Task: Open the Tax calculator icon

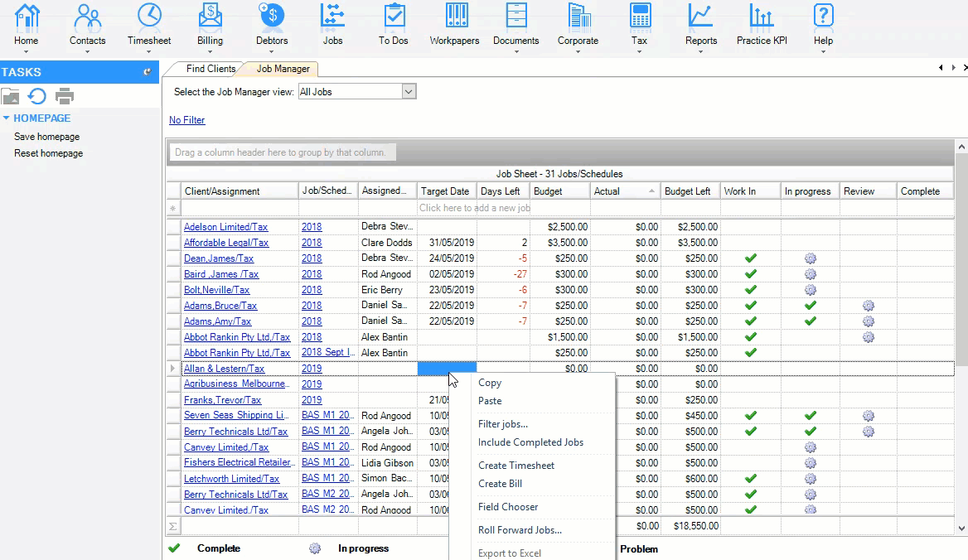Action: (639, 17)
